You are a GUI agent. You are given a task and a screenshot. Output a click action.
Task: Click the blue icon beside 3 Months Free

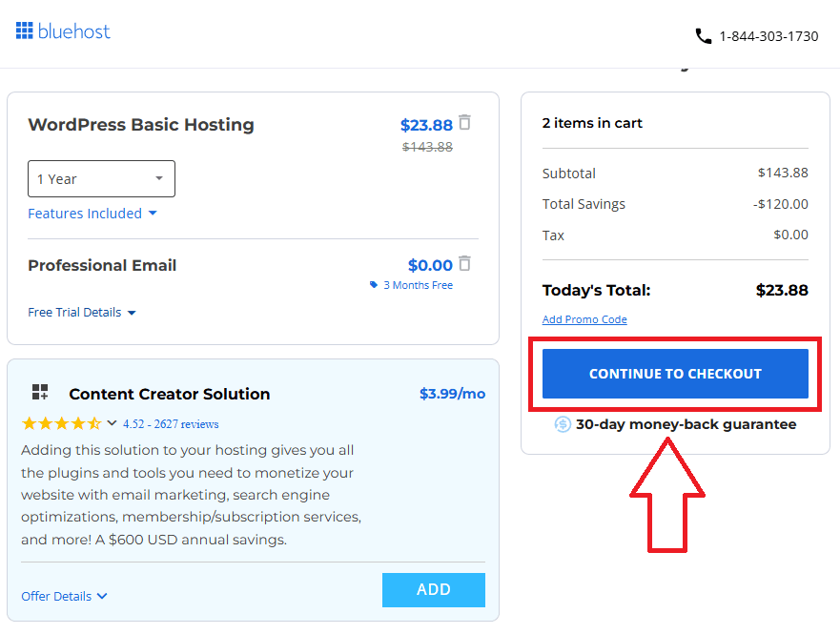pos(373,284)
